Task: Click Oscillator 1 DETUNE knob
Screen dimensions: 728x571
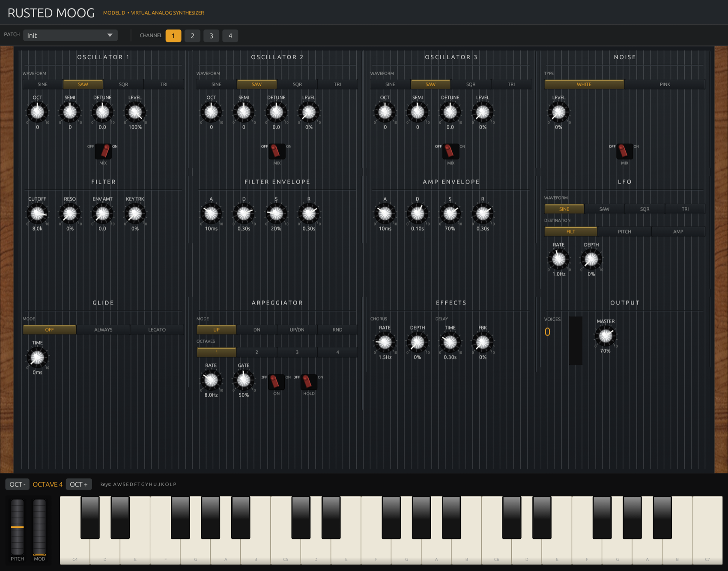Action: (102, 112)
